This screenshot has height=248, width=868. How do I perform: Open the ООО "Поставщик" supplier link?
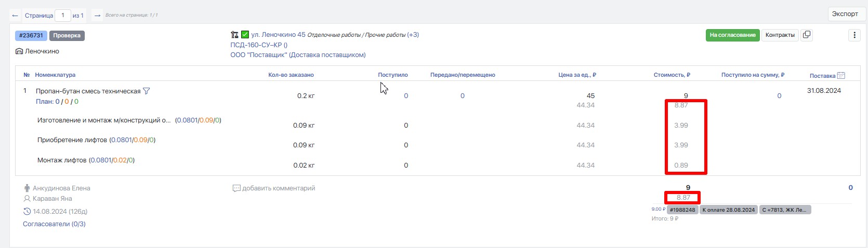(297, 55)
